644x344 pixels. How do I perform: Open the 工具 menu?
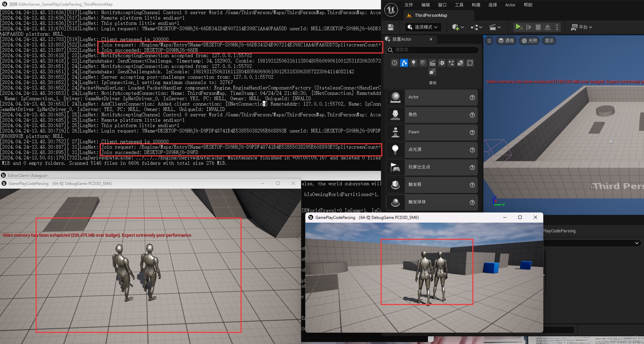tap(459, 5)
